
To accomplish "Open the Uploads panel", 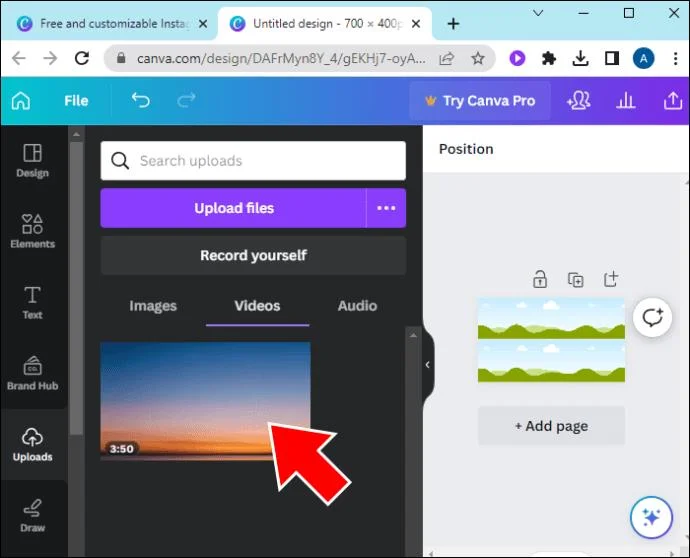I will tap(33, 444).
